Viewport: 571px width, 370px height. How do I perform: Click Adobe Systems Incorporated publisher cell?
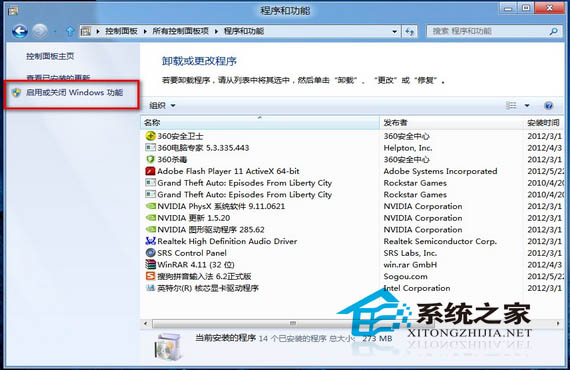(x=440, y=171)
